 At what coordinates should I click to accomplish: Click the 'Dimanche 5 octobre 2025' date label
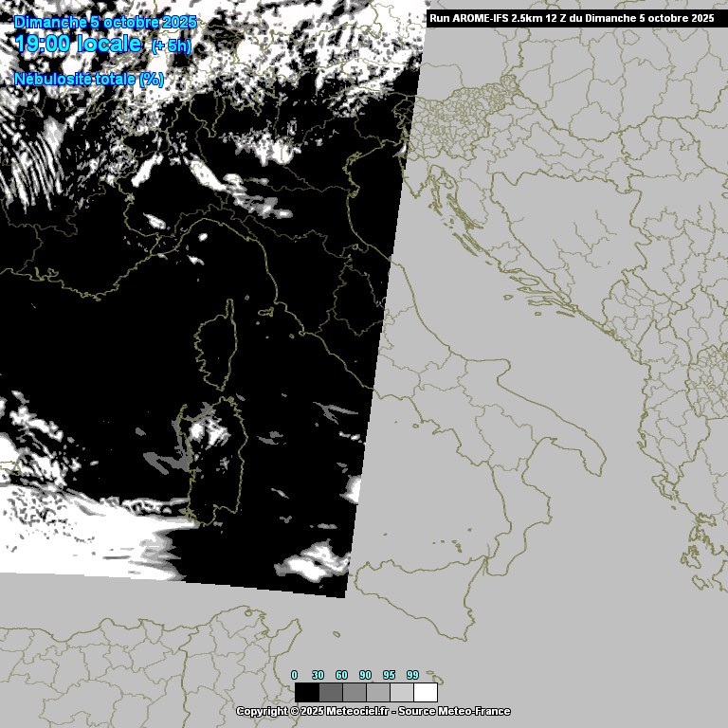[105, 22]
